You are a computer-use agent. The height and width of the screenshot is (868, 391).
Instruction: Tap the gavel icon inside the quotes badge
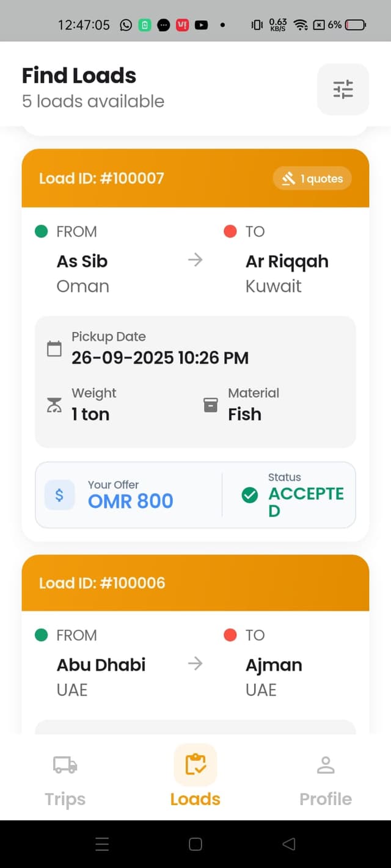[x=288, y=178]
